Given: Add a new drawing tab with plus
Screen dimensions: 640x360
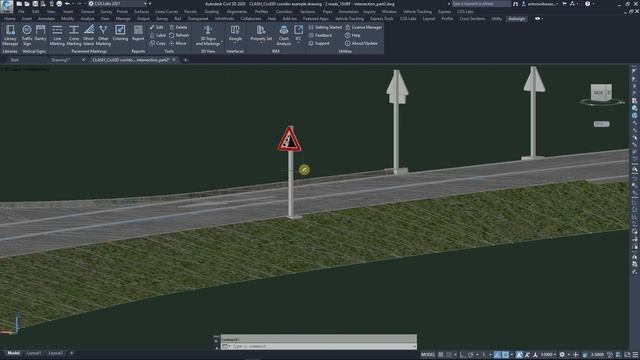Looking at the screenshot, I should (185, 60).
